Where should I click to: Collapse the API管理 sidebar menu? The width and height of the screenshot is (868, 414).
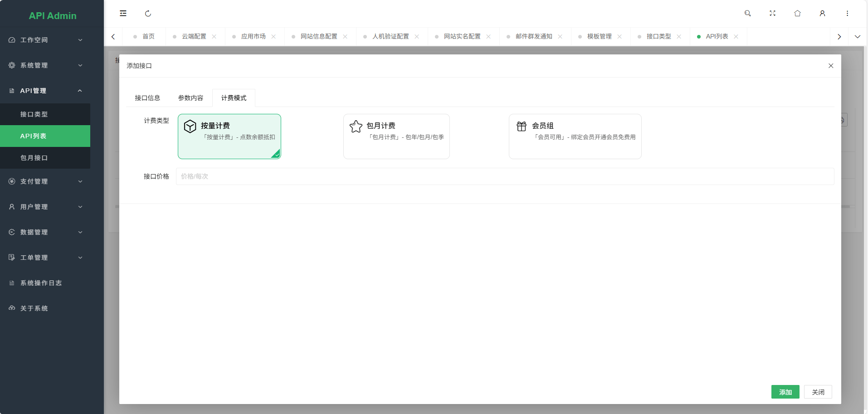point(45,90)
